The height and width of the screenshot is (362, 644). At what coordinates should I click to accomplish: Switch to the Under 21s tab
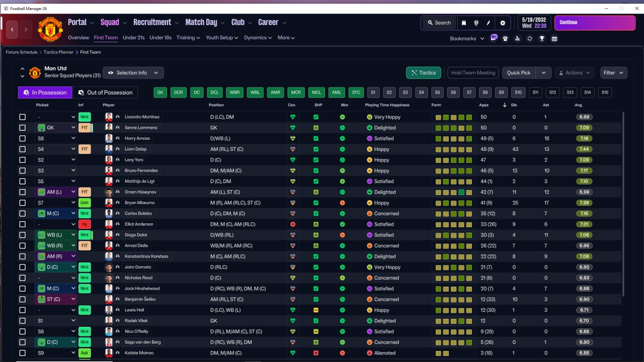pyautogui.click(x=133, y=38)
